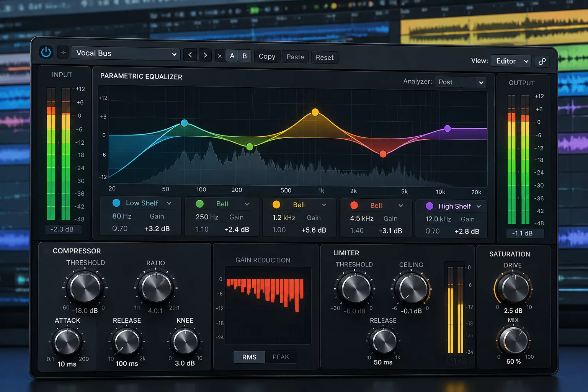Viewport: 588px width, 392px height.
Task: Expand the Bell type dropdown of the 250 Hz band
Action: pos(247,204)
